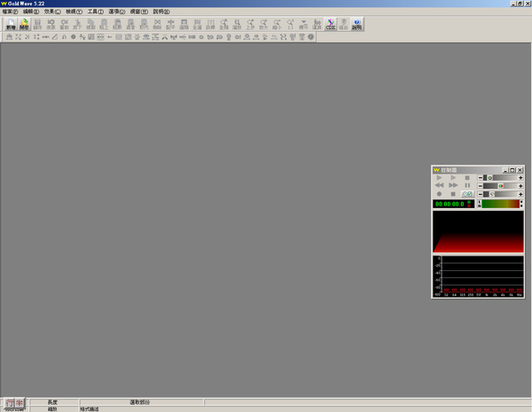
Task: Click the plus button beside volume slider
Action: 520,178
